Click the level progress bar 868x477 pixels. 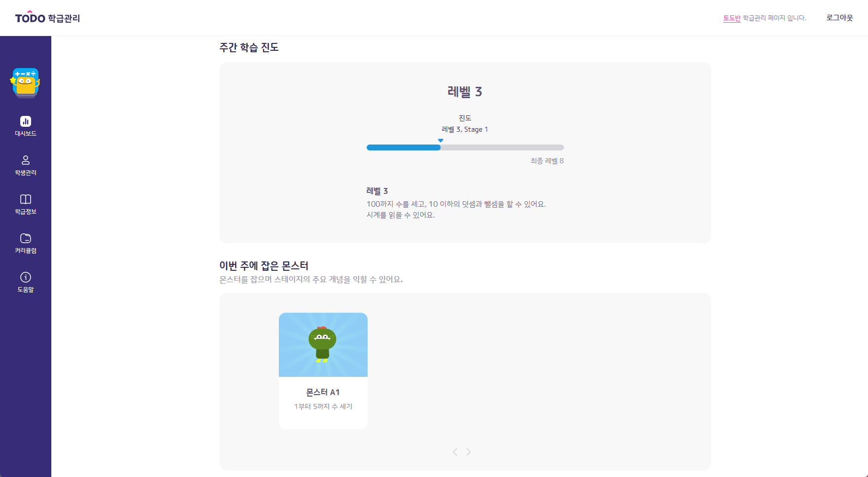click(x=465, y=147)
